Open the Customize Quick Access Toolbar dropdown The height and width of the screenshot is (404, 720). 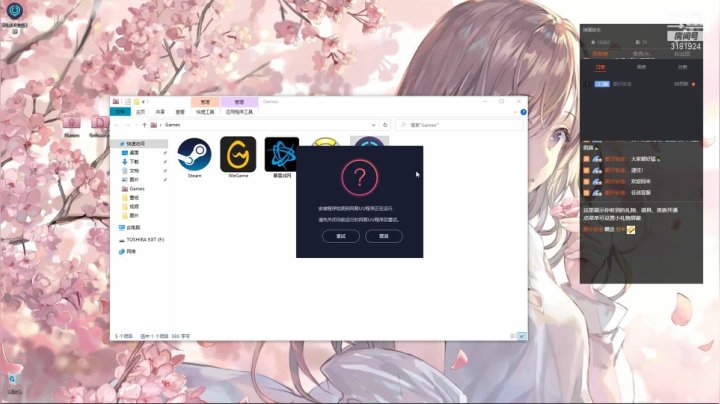pyautogui.click(x=143, y=102)
